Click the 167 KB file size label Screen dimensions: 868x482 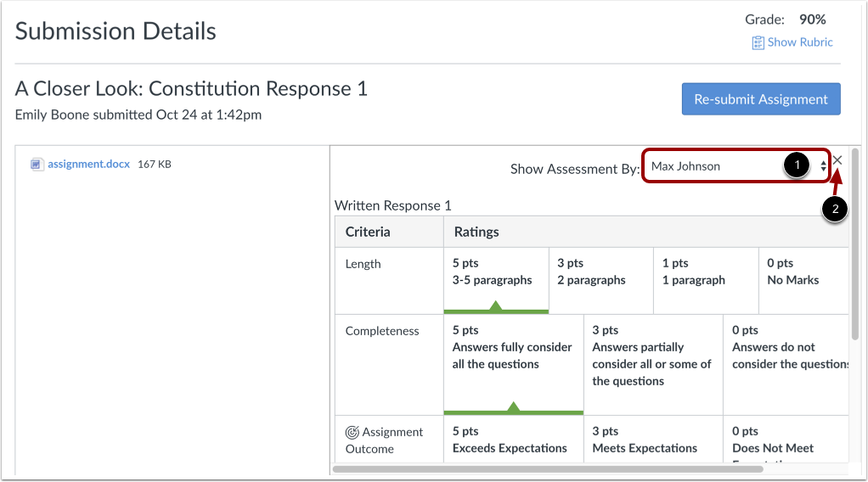155,165
